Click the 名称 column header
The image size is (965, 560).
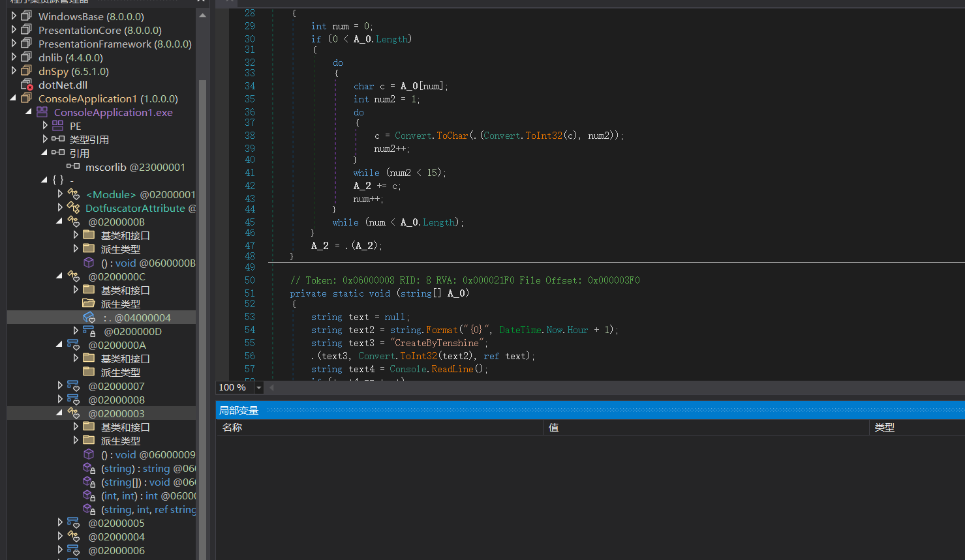coord(232,428)
